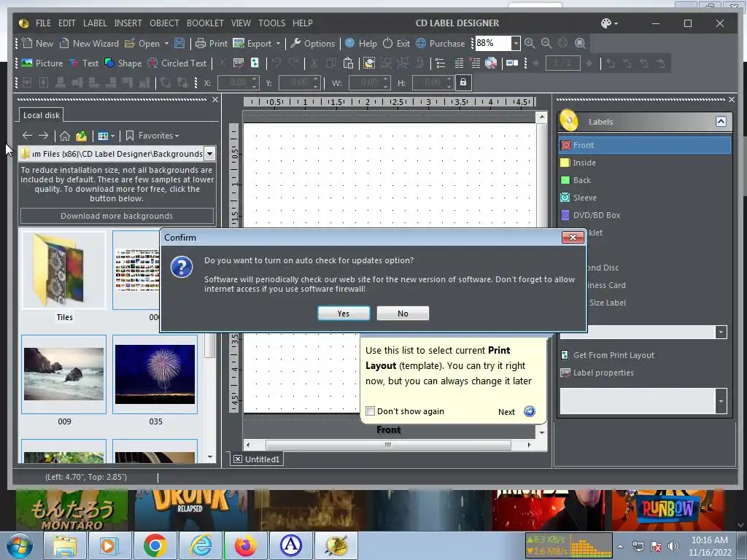Screen dimensions: 747x560
Task: Navigate back in the Local disk browser
Action: pos(27,136)
